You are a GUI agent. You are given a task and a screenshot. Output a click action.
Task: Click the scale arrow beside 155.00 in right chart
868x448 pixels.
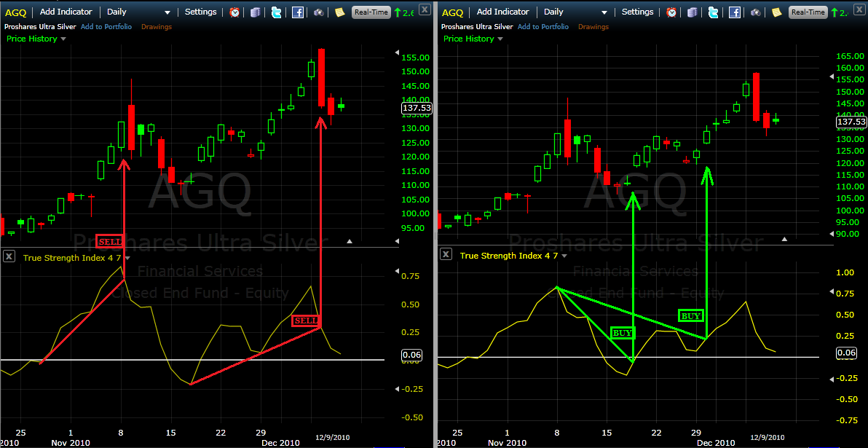click(830, 77)
